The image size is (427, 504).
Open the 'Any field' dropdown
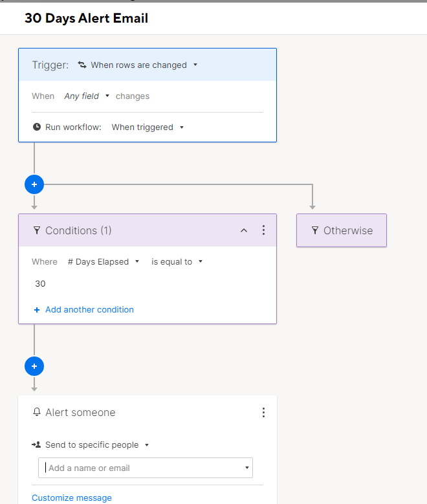click(87, 96)
